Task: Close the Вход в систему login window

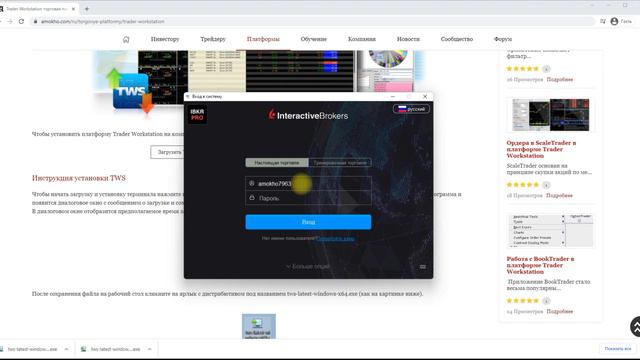Action: tap(425, 97)
